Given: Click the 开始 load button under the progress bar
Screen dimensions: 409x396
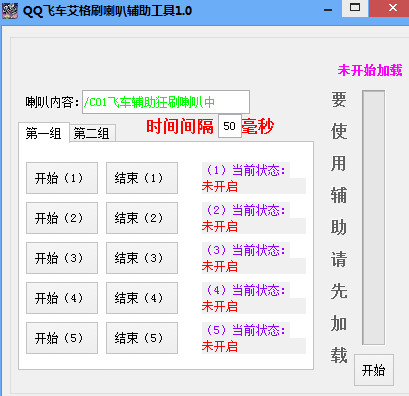Looking at the screenshot, I should pyautogui.click(x=374, y=370).
